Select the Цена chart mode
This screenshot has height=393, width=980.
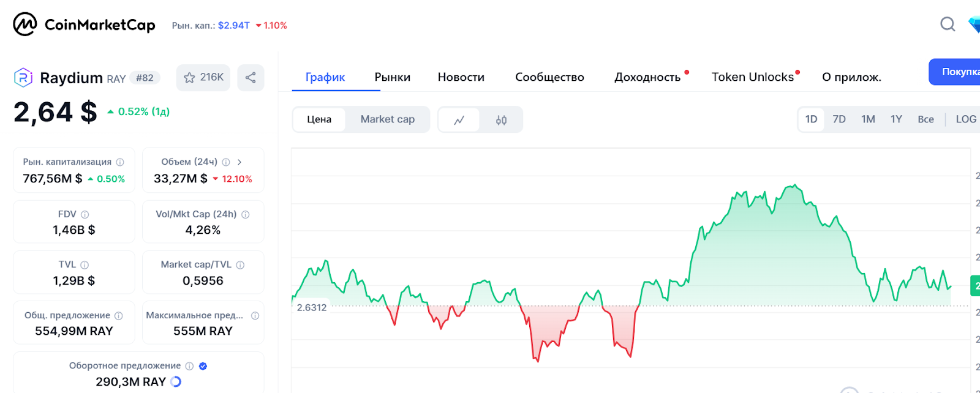pos(319,119)
